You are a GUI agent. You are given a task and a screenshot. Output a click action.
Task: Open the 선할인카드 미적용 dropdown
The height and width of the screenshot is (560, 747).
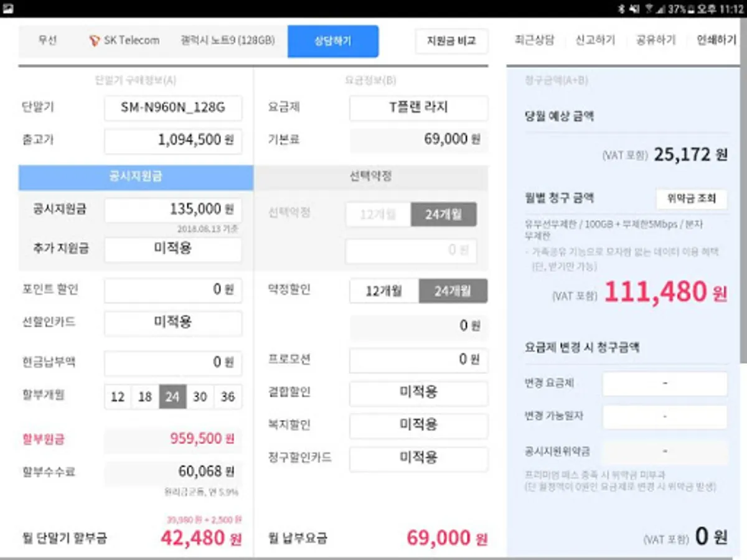(x=173, y=324)
